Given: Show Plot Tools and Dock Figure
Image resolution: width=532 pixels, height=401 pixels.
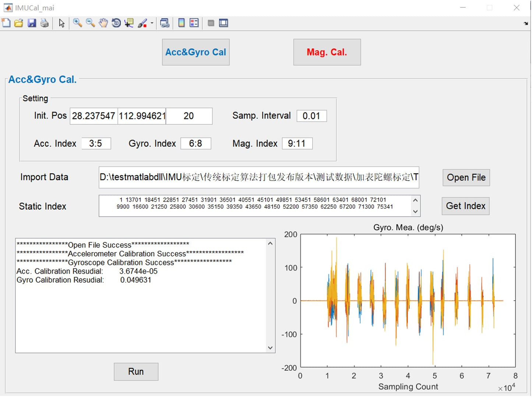Looking at the screenshot, I should pyautogui.click(x=223, y=23).
